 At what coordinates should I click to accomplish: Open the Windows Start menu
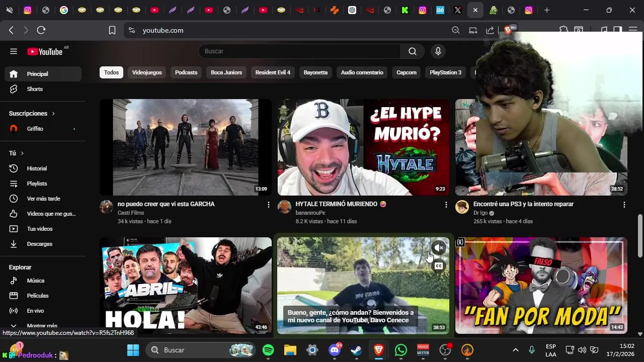(133, 350)
